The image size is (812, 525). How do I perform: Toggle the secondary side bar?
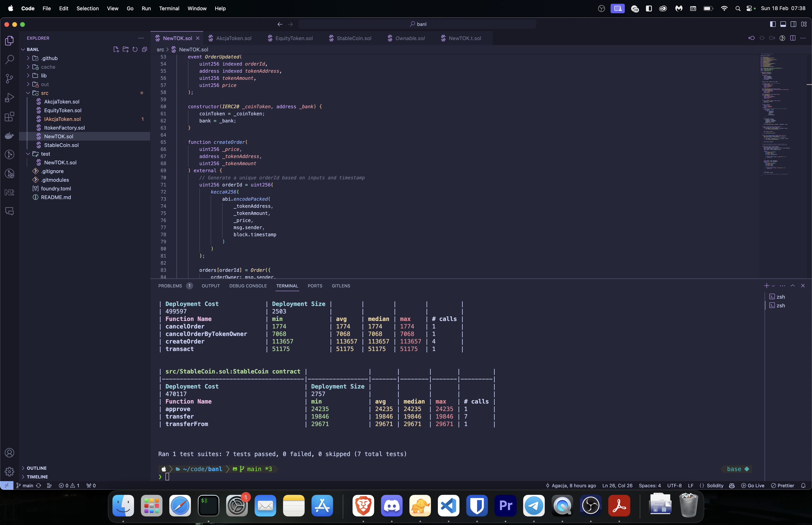coord(793,24)
